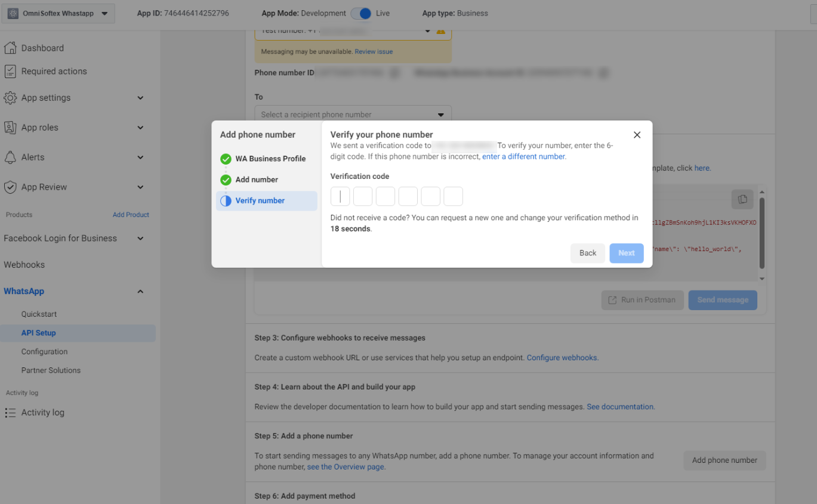The height and width of the screenshot is (504, 817).
Task: Expand the Facebook Login for Business section
Action: tap(140, 239)
